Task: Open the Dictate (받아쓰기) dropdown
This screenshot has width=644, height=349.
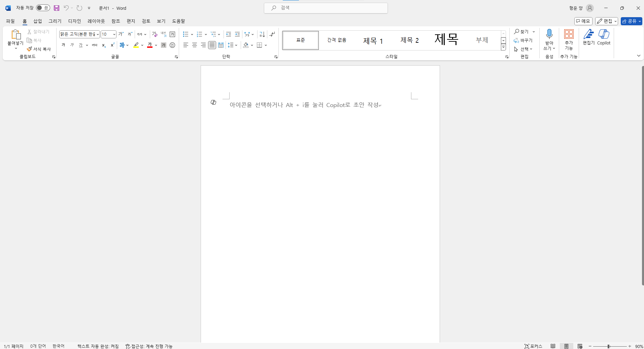Action: (x=549, y=48)
